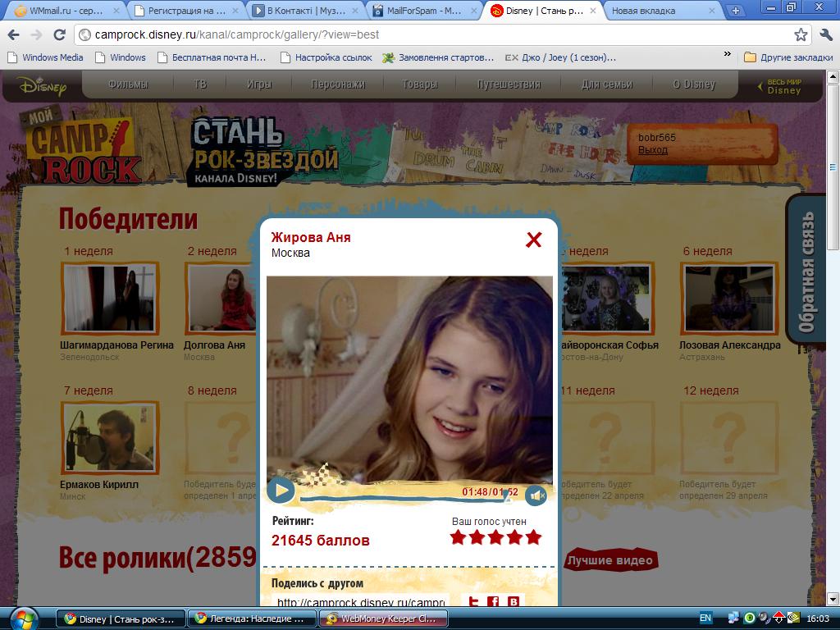Open Фильмы menu on Disney bar
Screen dimensions: 840x630
pos(128,84)
